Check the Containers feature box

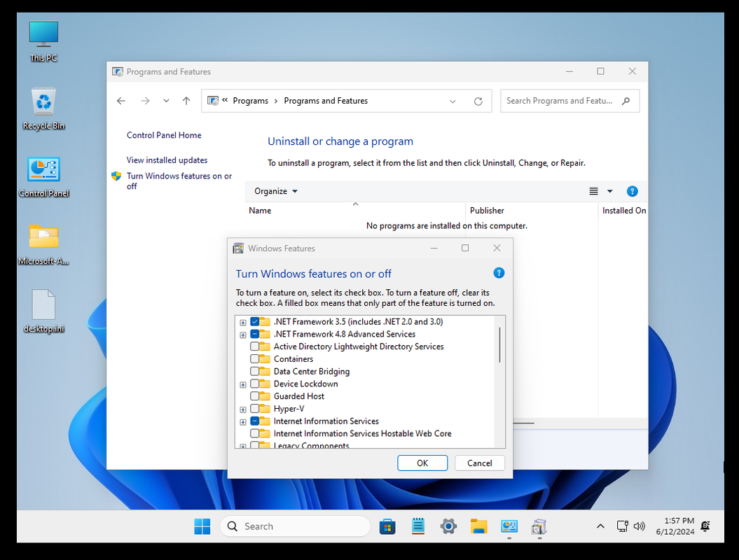[254, 359]
